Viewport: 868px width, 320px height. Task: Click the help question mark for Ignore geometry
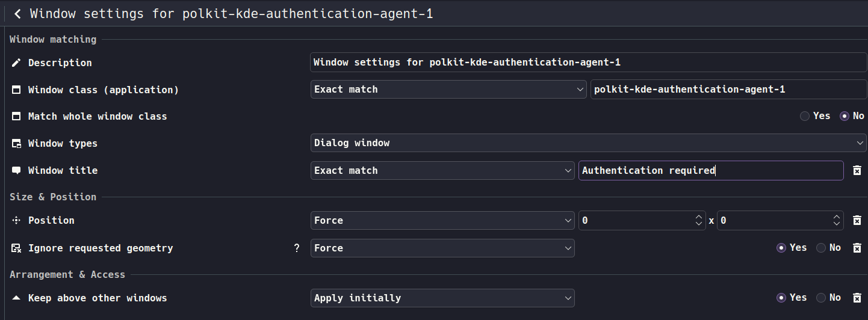point(297,248)
